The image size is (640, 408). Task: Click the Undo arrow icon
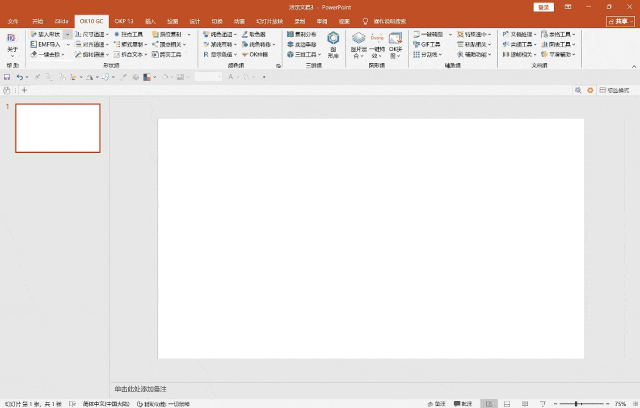pos(19,77)
